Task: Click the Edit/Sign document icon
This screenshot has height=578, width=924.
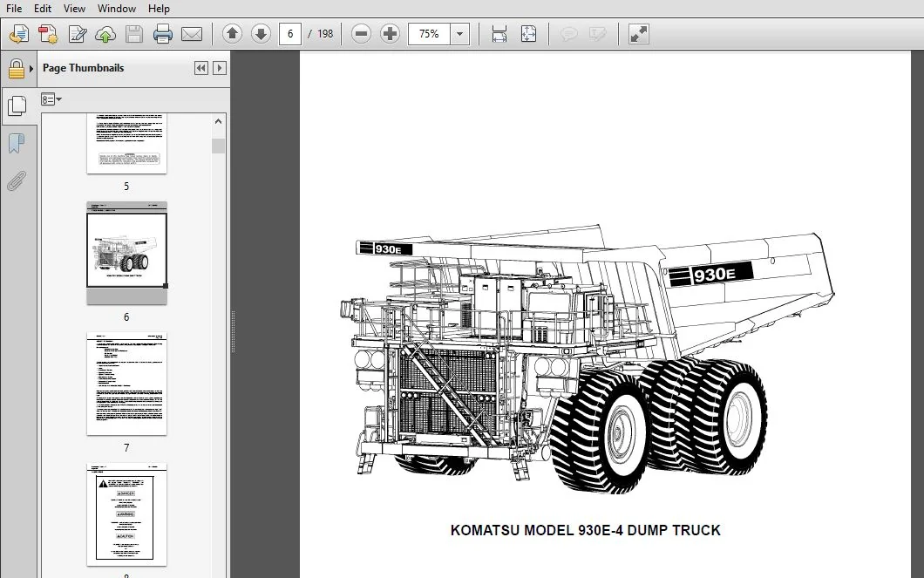Action: coord(77,34)
